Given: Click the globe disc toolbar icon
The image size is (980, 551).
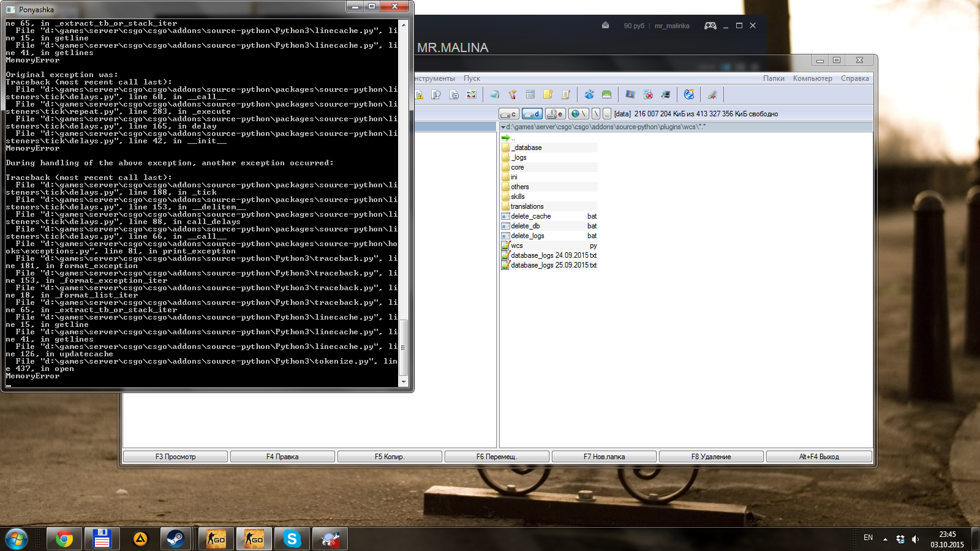Looking at the screenshot, I should pyautogui.click(x=689, y=94).
